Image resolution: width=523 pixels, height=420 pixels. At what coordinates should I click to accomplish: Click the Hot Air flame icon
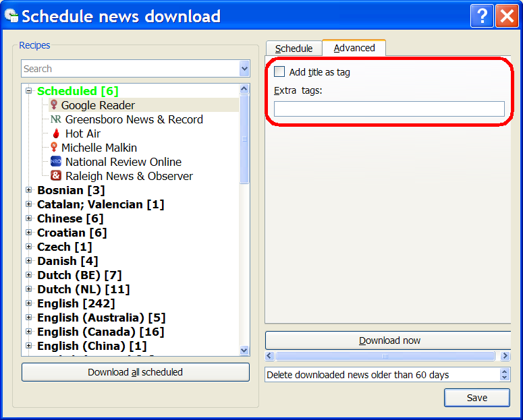56,133
